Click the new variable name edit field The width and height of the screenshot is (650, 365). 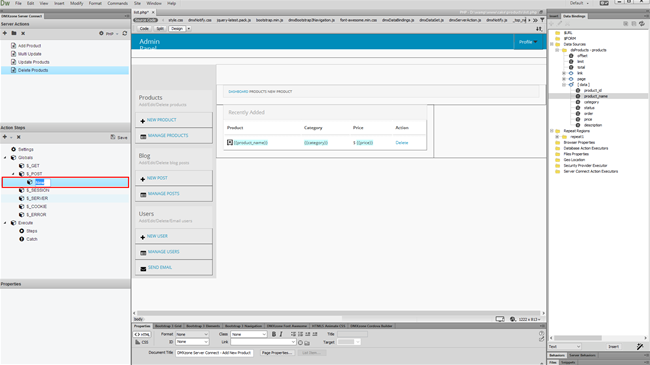click(x=42, y=182)
